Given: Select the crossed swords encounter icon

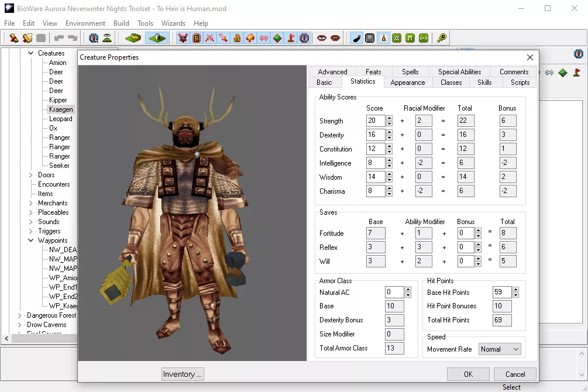Looking at the screenshot, I should click(210, 38).
